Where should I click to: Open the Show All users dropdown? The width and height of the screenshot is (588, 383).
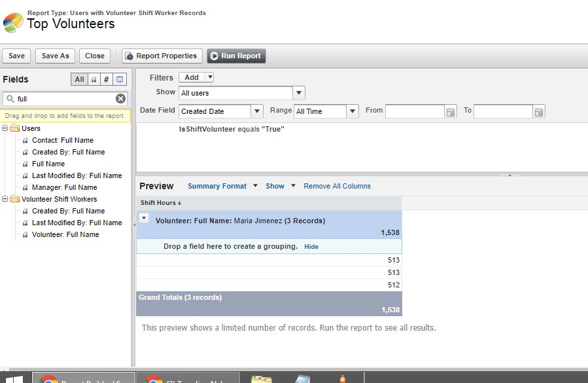pos(298,93)
